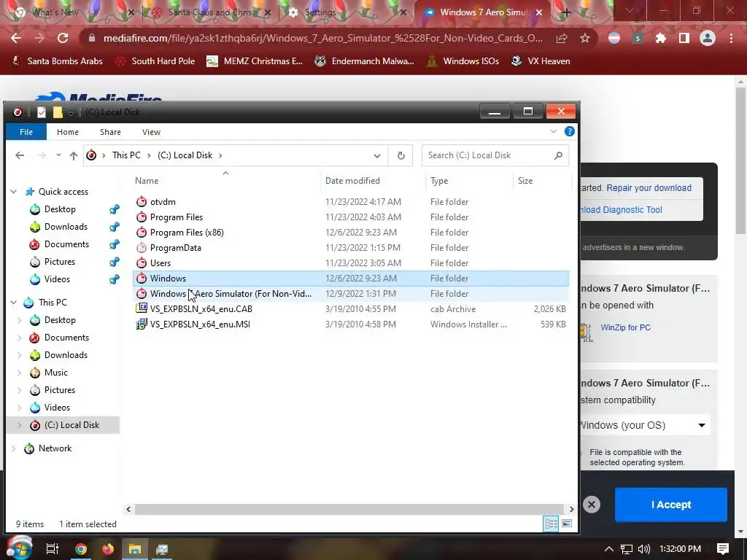Click the scroll right arrow in file list
747x560 pixels.
(x=572, y=509)
